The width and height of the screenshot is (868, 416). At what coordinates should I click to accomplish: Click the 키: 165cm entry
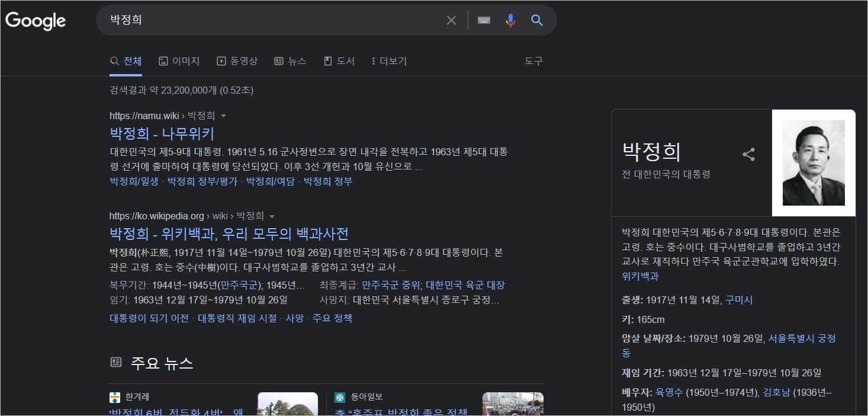point(643,319)
